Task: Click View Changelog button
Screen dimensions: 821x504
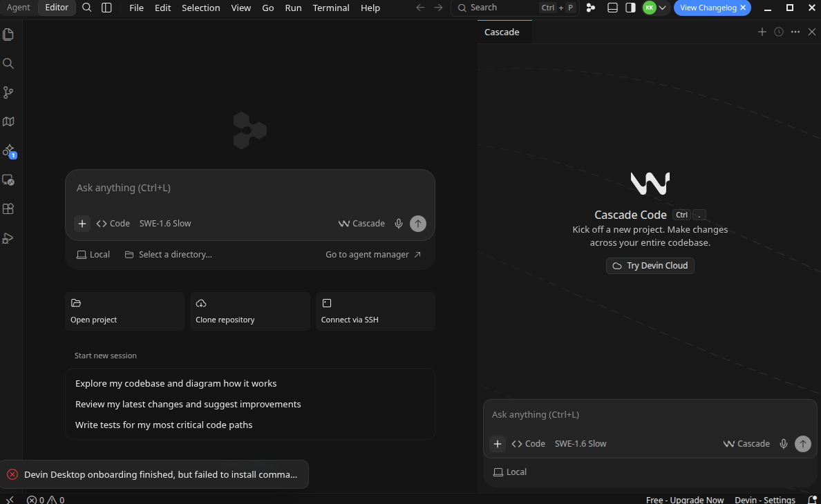Action: pos(708,8)
